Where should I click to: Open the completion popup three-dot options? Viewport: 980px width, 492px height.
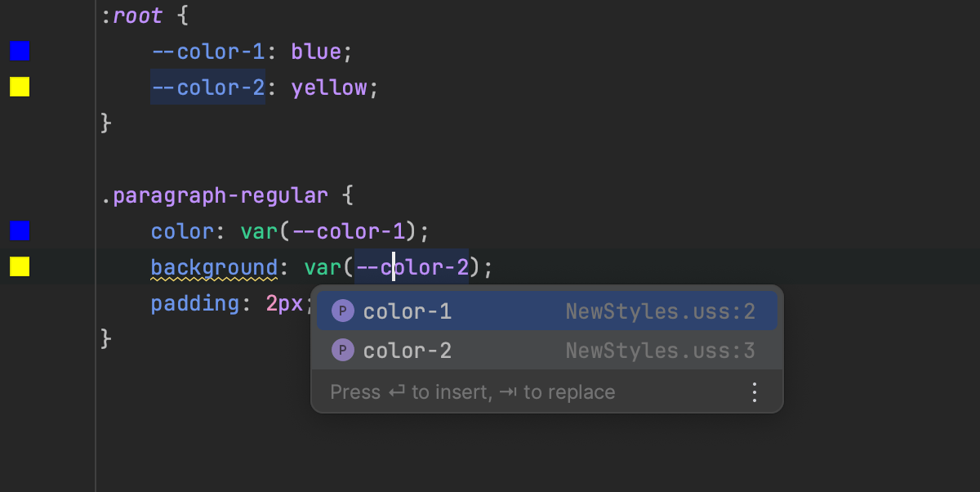coord(754,392)
